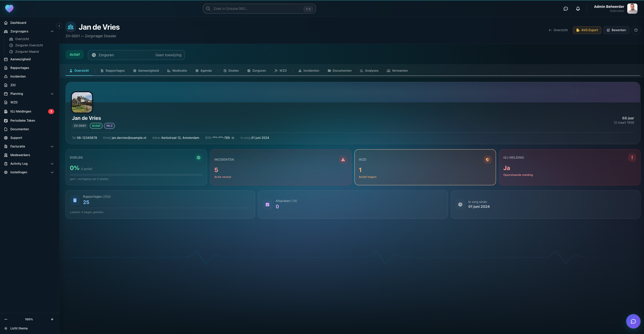Increase zoom level with plus button
This screenshot has width=644, height=334.
coord(52,319)
